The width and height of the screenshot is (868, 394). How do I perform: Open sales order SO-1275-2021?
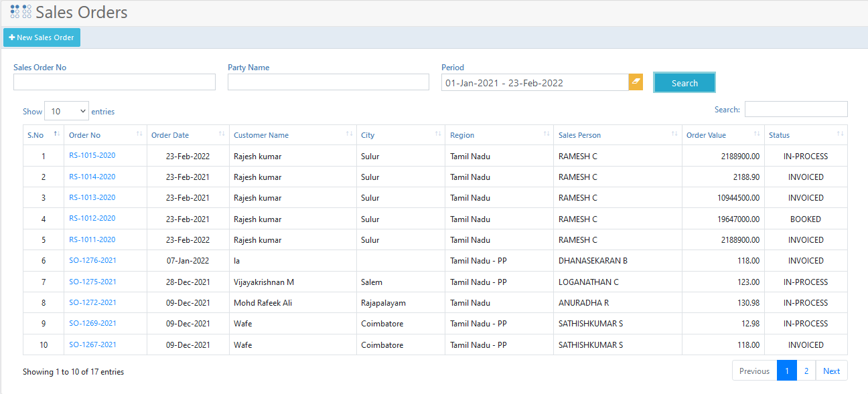click(92, 282)
